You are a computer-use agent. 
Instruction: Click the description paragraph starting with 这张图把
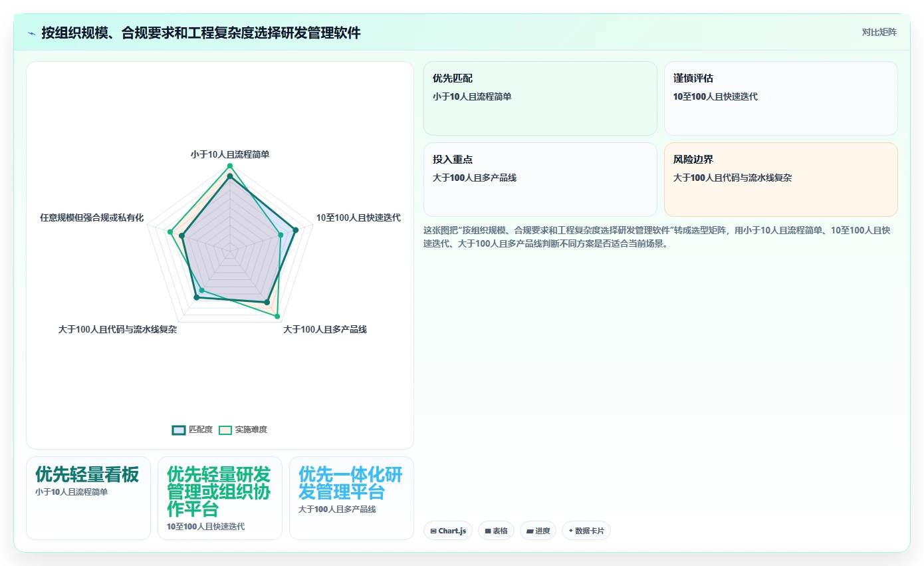click(657, 237)
